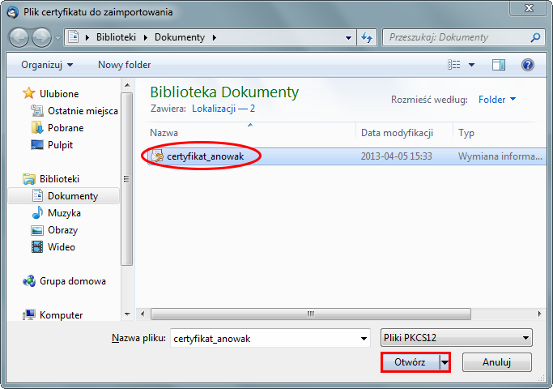The height and width of the screenshot is (389, 553).
Task: Select Ulubione in the navigation pane
Action: (x=59, y=94)
